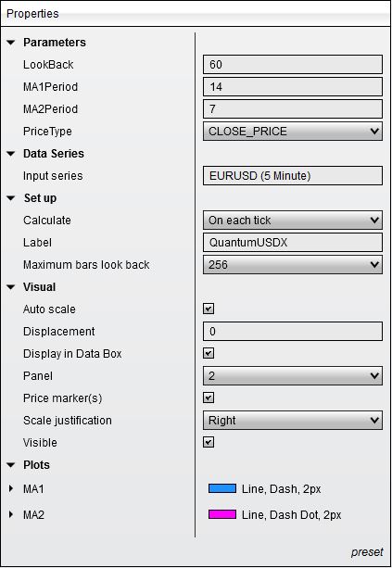Open the Calculate dropdown

[292, 221]
